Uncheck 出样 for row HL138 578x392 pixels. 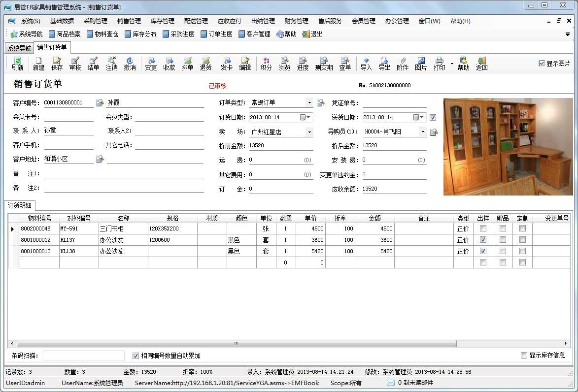point(483,251)
